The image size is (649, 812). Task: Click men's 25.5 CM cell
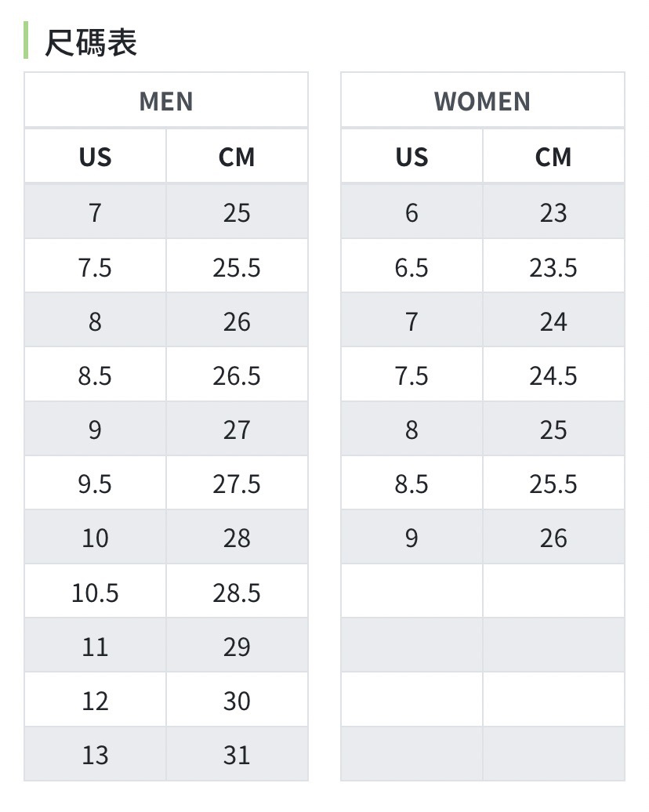(x=237, y=268)
